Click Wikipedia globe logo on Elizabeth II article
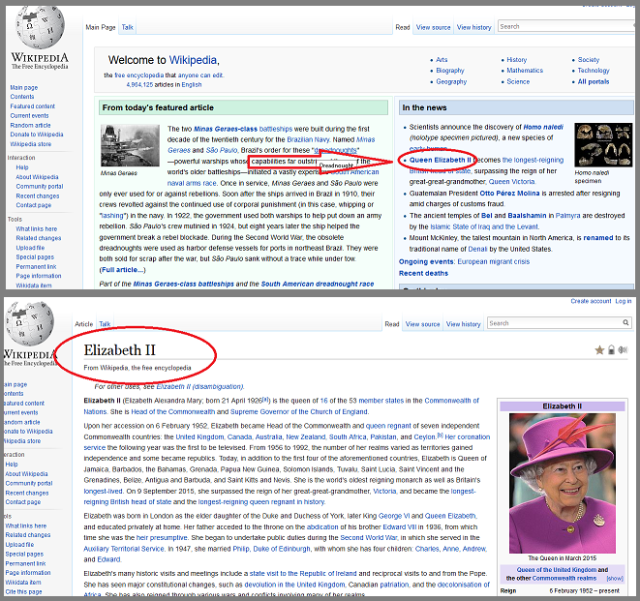The image size is (640, 601). [x=29, y=325]
